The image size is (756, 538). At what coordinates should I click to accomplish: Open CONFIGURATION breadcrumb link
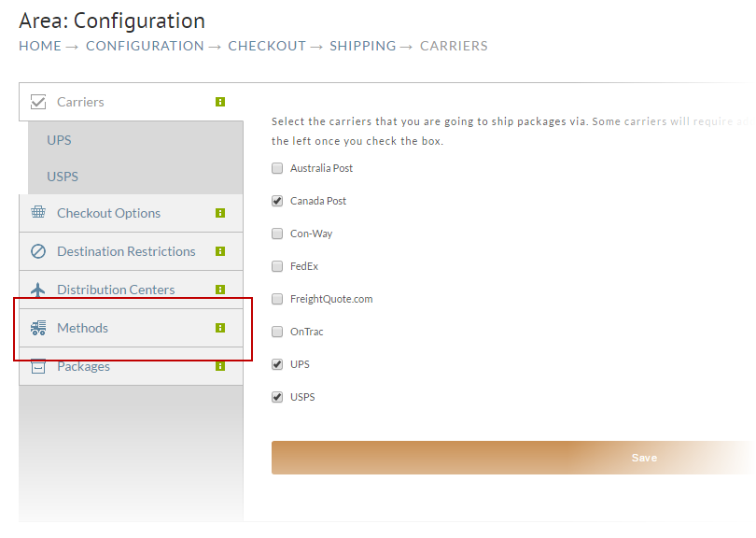click(x=145, y=46)
